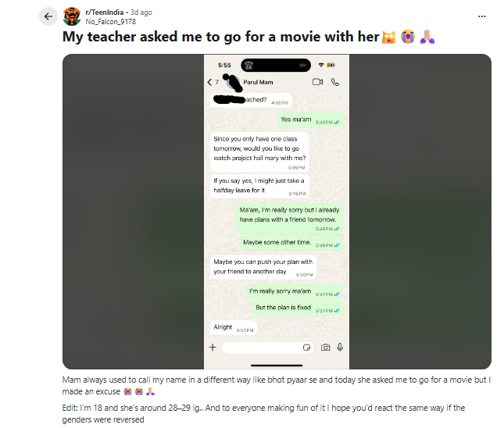Tap the microphone icon in chat
This screenshot has height=428, width=504.
(x=340, y=347)
